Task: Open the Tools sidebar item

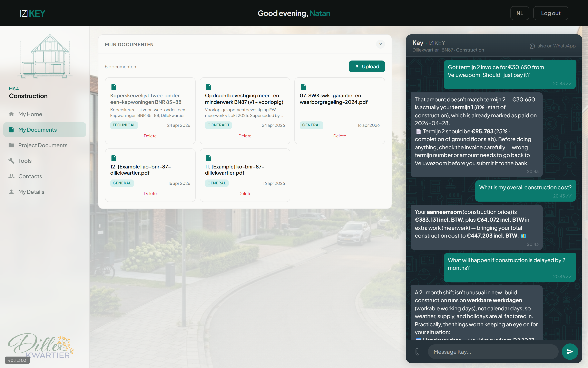Action: pos(45,161)
